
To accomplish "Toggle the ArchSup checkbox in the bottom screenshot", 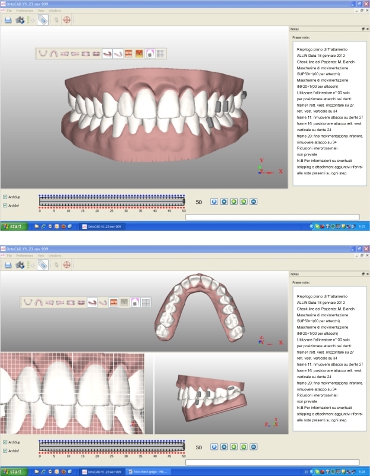I will pos(5,442).
